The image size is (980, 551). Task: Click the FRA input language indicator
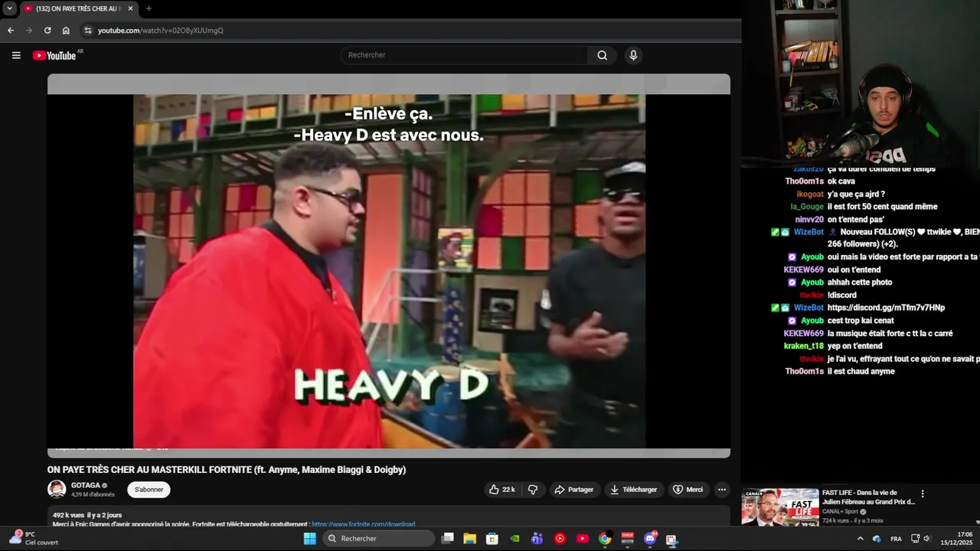[896, 539]
